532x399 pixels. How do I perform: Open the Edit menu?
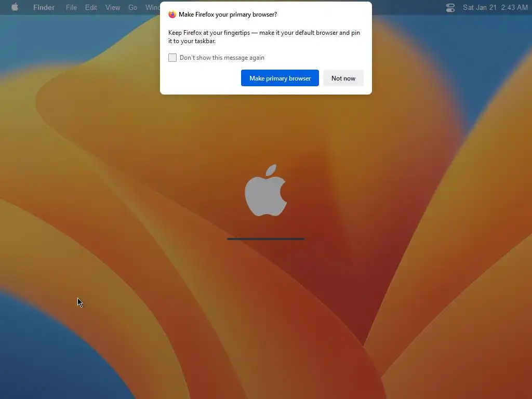[x=91, y=7]
